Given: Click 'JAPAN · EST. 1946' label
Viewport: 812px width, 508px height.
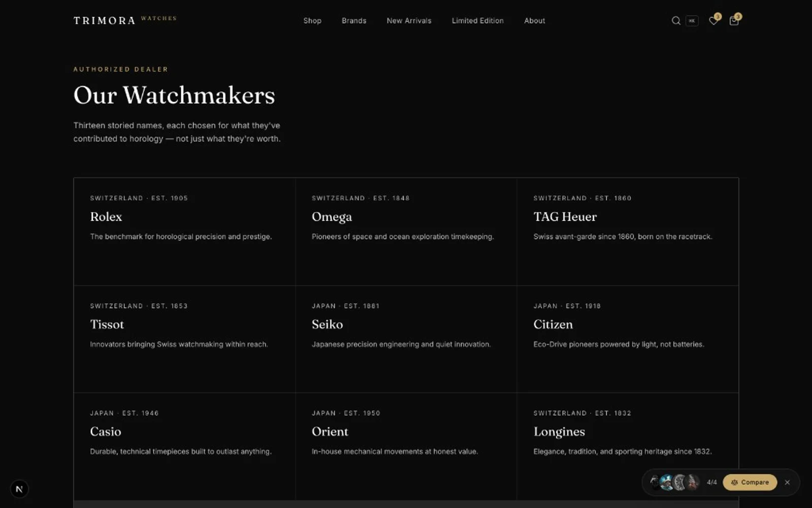Looking at the screenshot, I should click(x=124, y=413).
